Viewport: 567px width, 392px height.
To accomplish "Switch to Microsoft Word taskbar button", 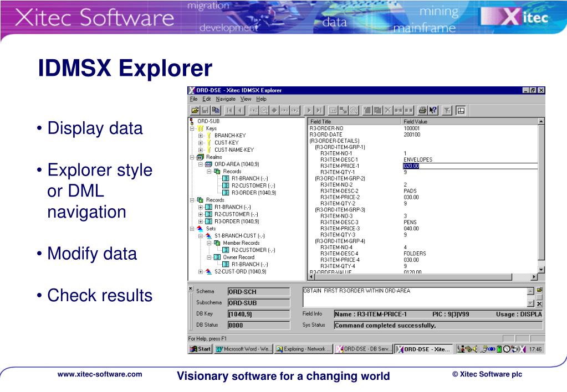I will click(x=243, y=349).
